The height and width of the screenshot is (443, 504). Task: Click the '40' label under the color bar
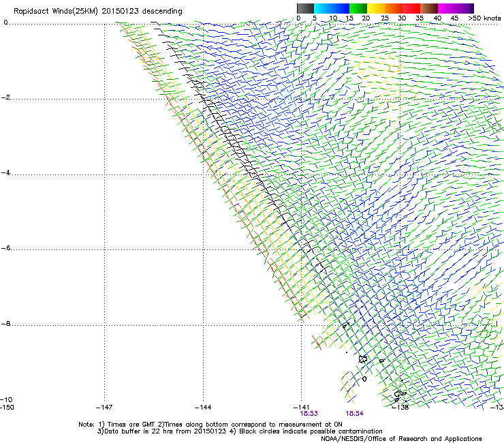pos(437,18)
